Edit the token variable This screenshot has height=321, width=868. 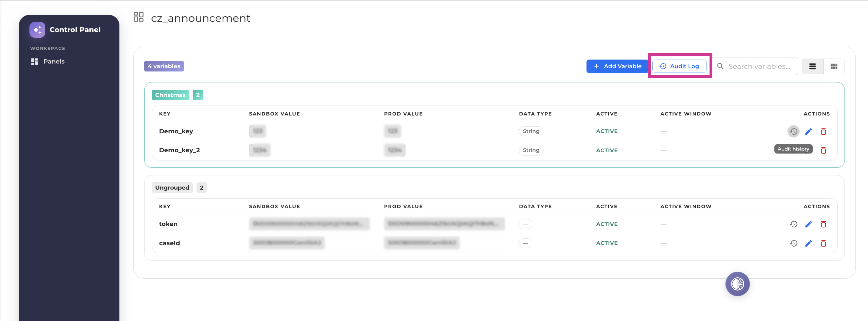coord(808,224)
